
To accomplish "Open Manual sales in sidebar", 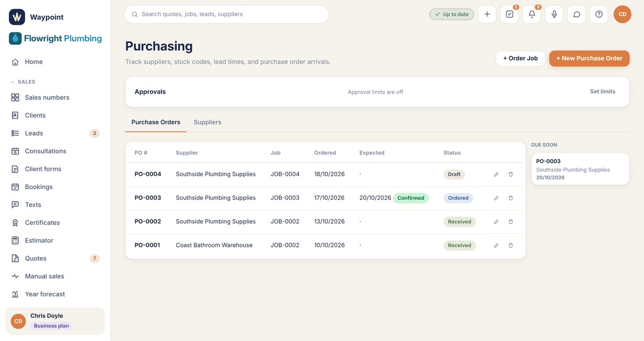I will tap(55, 276).
